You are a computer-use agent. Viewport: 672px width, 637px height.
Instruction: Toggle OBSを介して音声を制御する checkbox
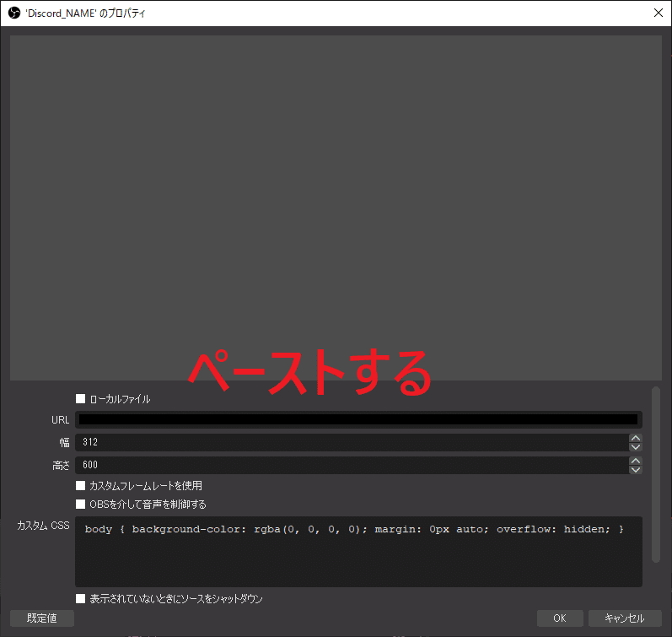[81, 504]
